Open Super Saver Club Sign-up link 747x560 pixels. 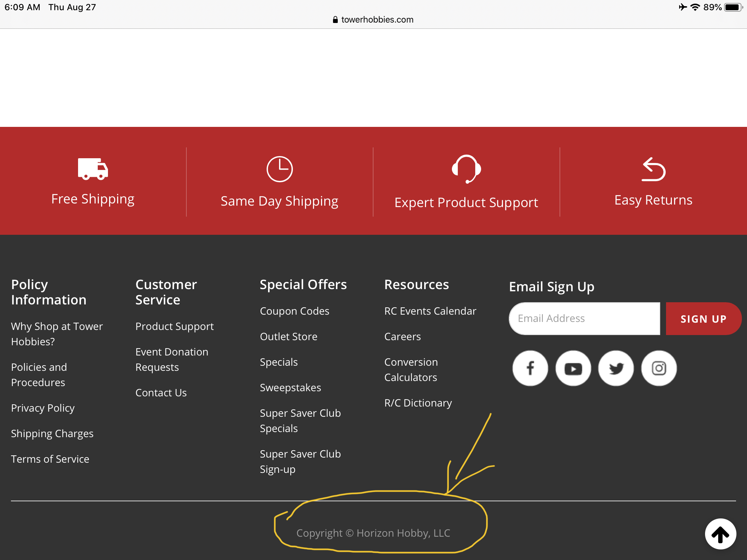(300, 462)
